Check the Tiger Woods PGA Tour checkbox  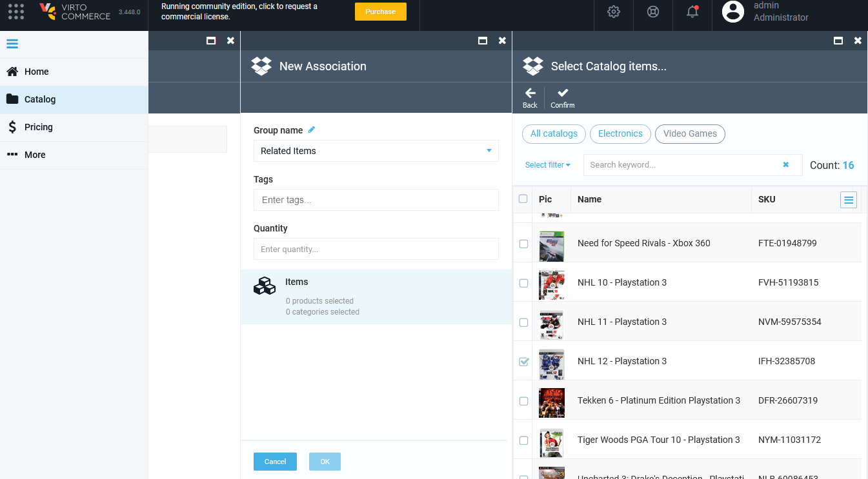pyautogui.click(x=523, y=440)
